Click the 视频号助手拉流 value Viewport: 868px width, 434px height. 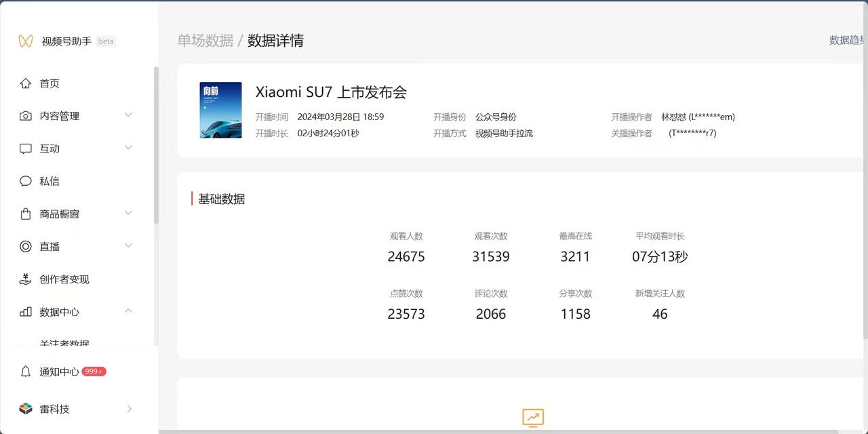click(x=504, y=133)
